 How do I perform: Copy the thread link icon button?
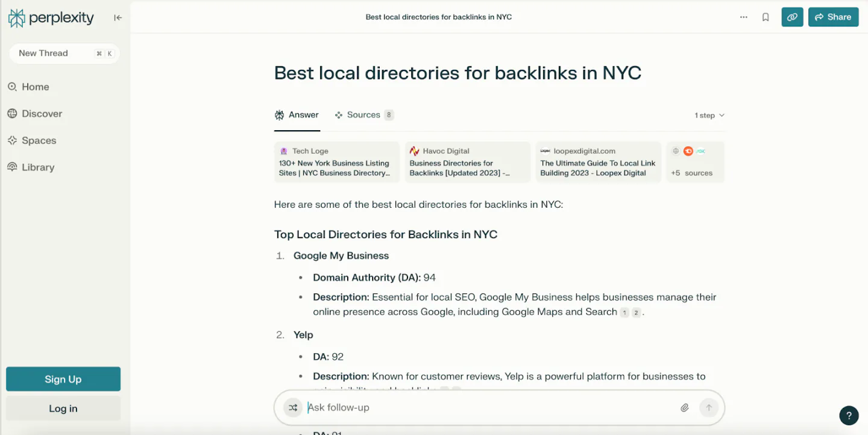click(x=792, y=17)
